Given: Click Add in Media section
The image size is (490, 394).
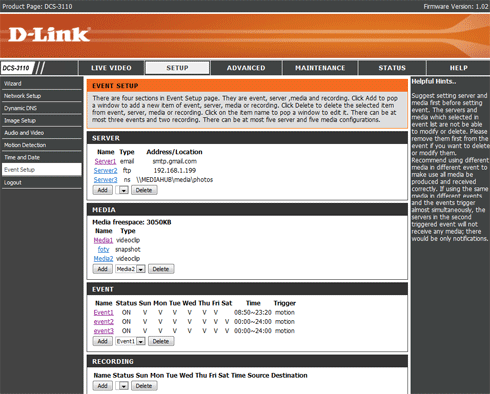Looking at the screenshot, I should 102,269.
